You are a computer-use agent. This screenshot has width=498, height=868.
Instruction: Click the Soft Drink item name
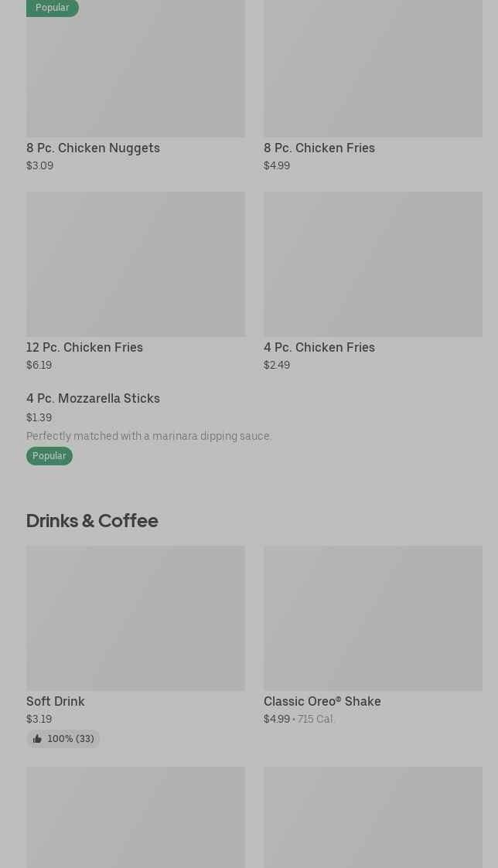(x=55, y=701)
